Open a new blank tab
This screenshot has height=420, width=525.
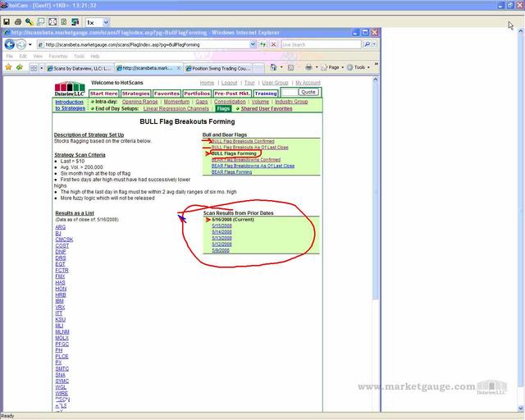[x=258, y=68]
